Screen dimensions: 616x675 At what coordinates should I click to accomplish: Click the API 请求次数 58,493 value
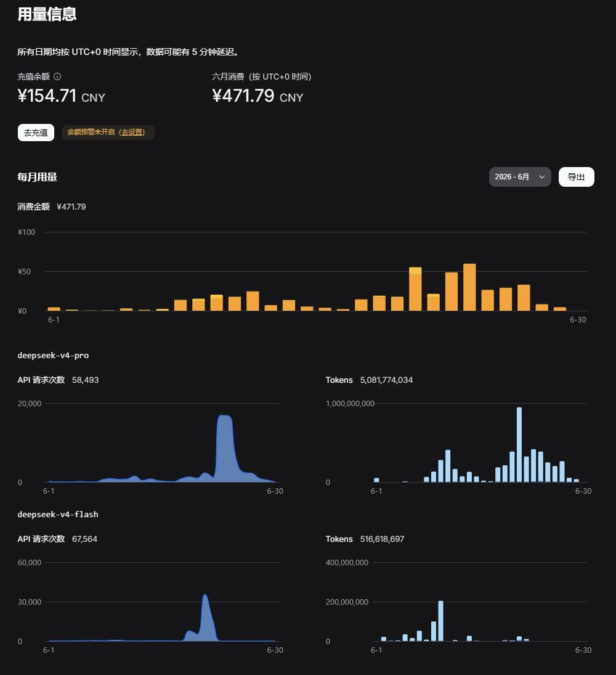click(85, 380)
